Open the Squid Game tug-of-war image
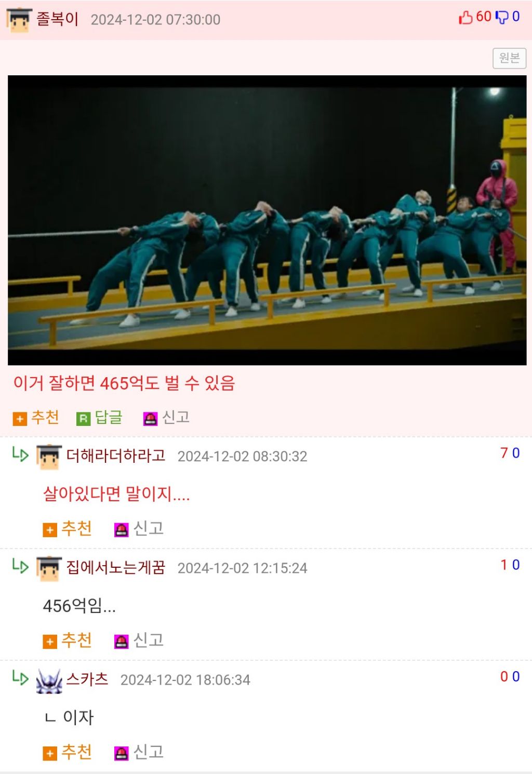532x774 pixels. (x=267, y=220)
